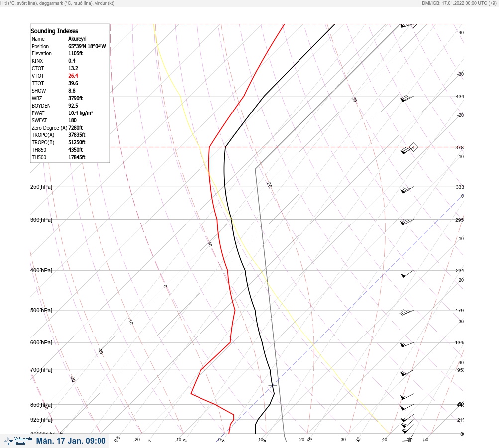Click the TROPO(A) value 37835ft

(77, 135)
